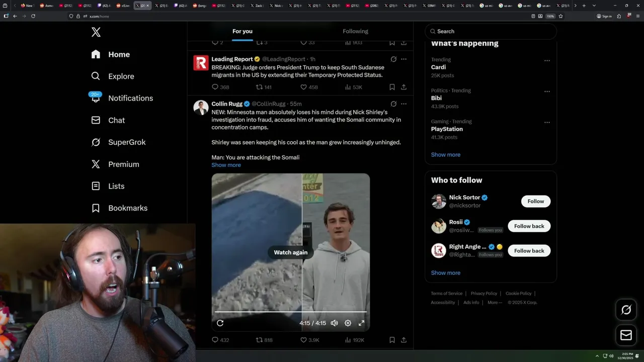Click Grok icon on Collin Rugg post
This screenshot has width=644, height=362.
393,104
